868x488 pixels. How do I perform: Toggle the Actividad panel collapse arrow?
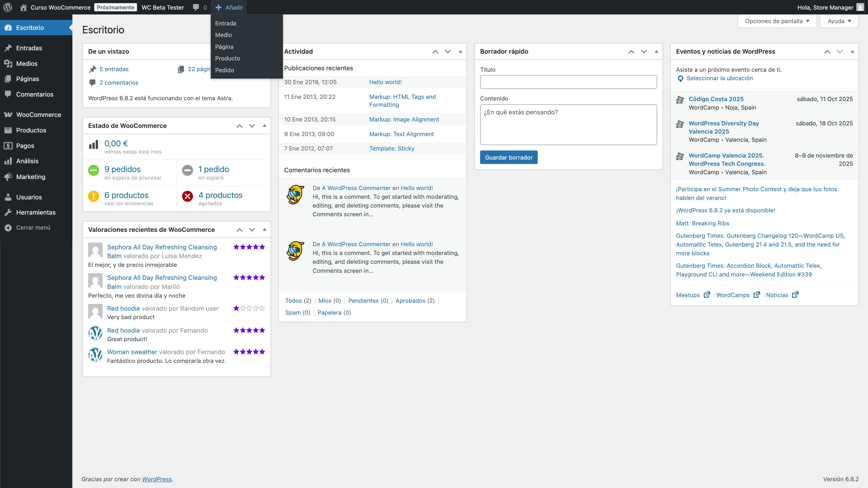(460, 51)
